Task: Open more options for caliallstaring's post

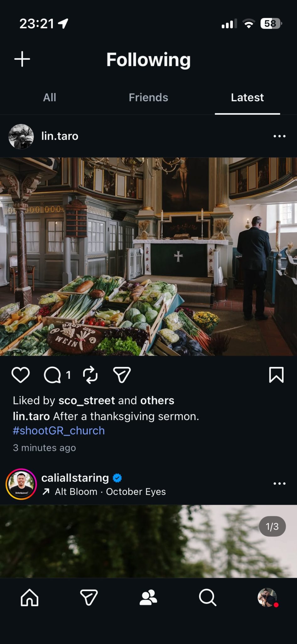Action: tap(279, 483)
